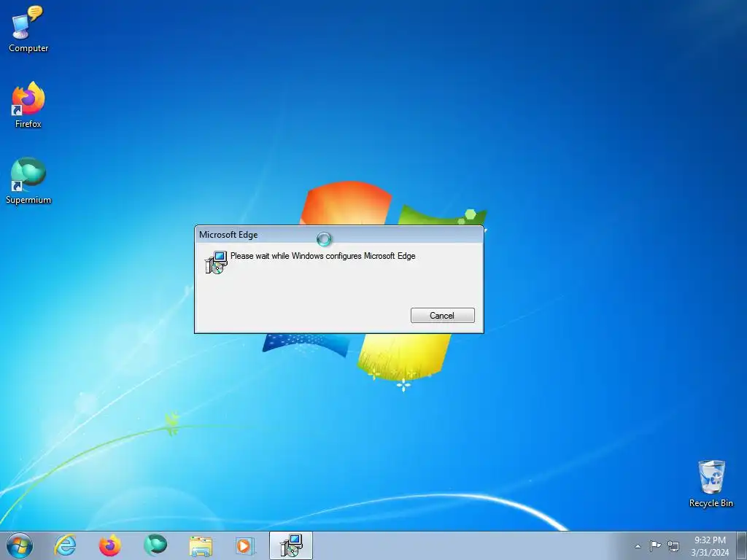Viewport: 747px width, 560px height.
Task: Launch Firefox from the taskbar
Action: [x=109, y=545]
